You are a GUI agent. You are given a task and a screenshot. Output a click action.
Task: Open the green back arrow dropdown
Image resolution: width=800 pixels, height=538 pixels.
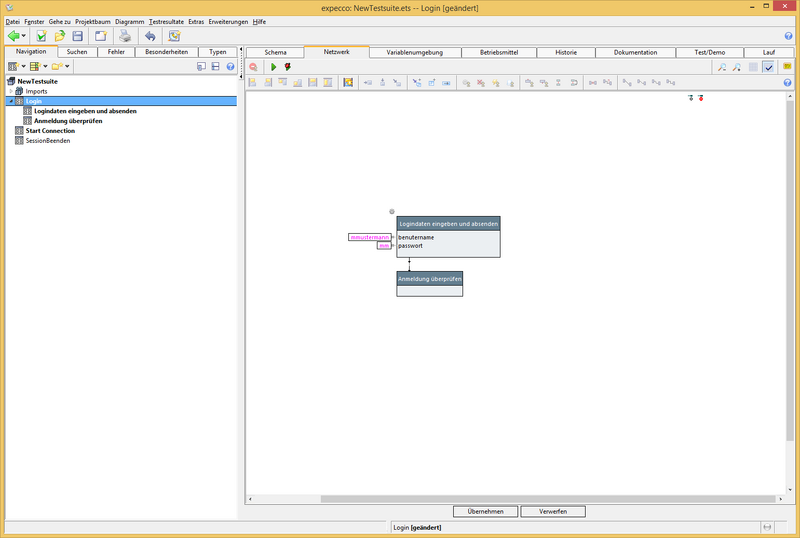[x=23, y=36]
